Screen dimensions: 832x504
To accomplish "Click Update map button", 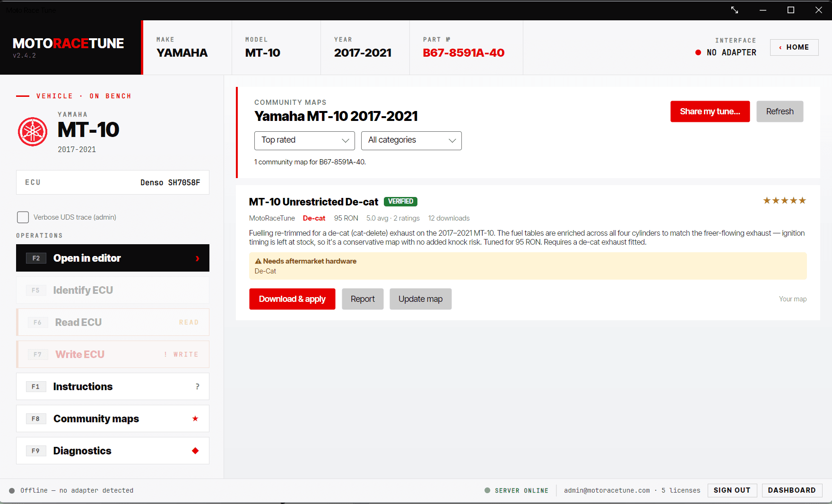I will (421, 299).
